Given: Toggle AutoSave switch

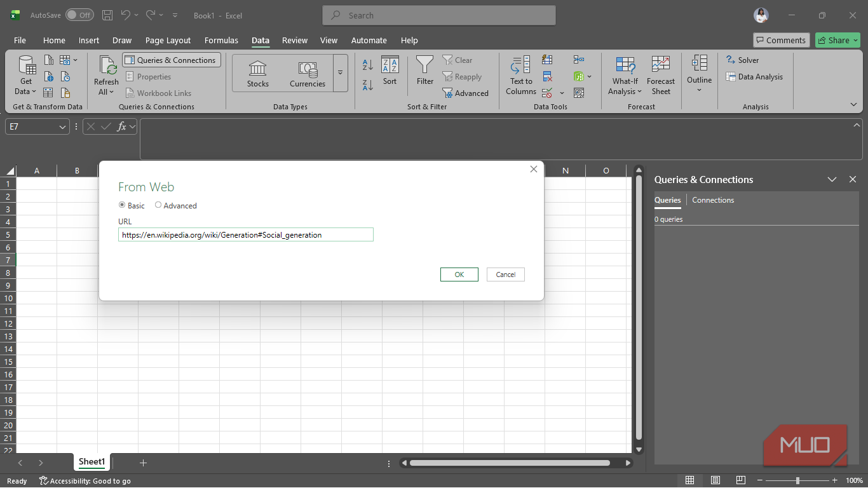Looking at the screenshot, I should pos(79,15).
